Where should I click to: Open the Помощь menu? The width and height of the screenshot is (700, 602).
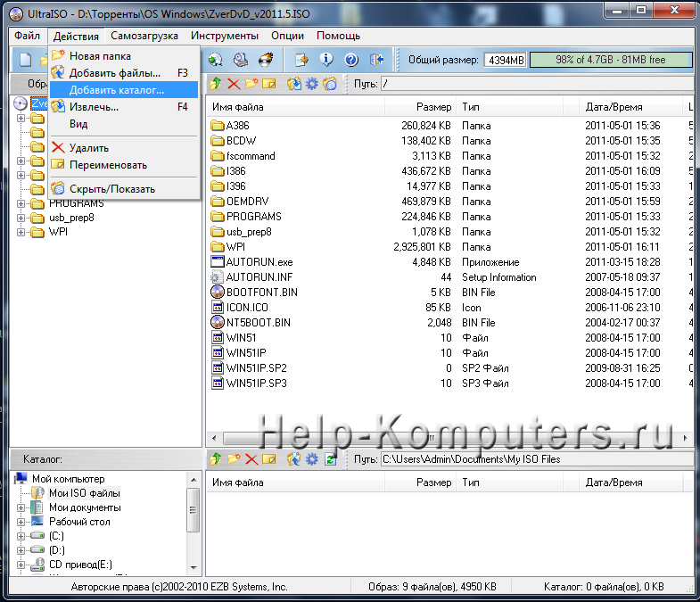click(x=338, y=36)
